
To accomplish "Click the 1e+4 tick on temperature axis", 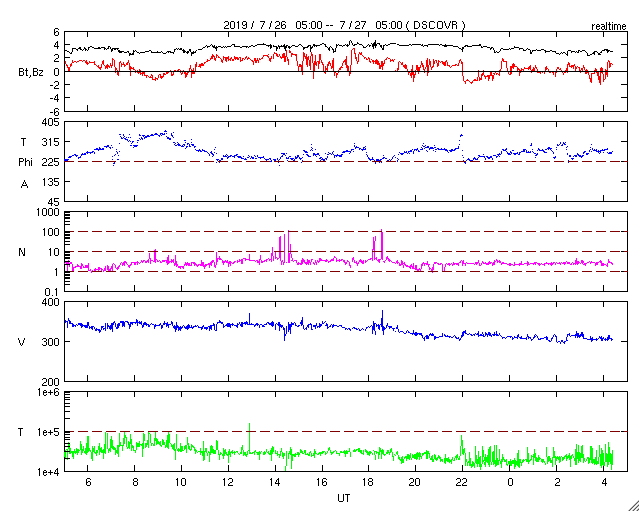I will (x=47, y=471).
